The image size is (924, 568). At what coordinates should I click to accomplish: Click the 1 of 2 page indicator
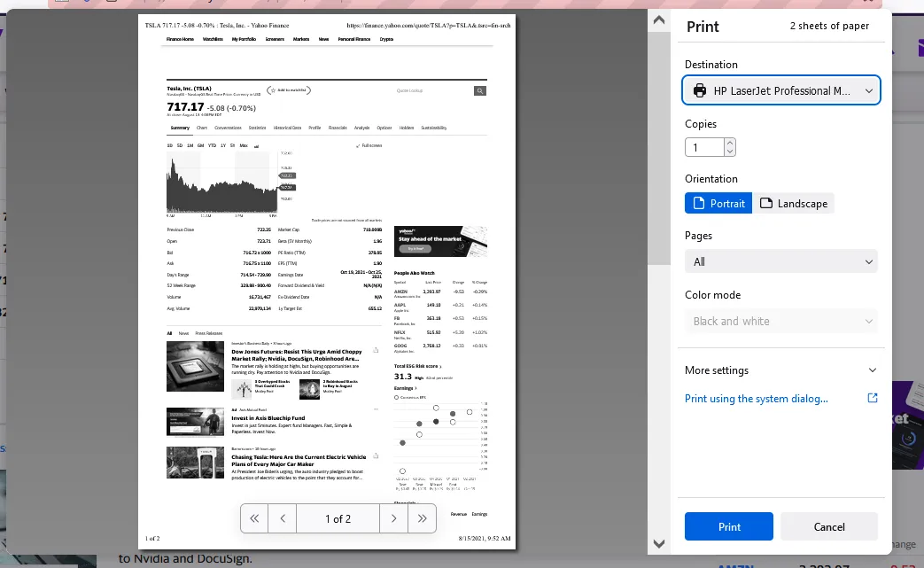(x=338, y=518)
